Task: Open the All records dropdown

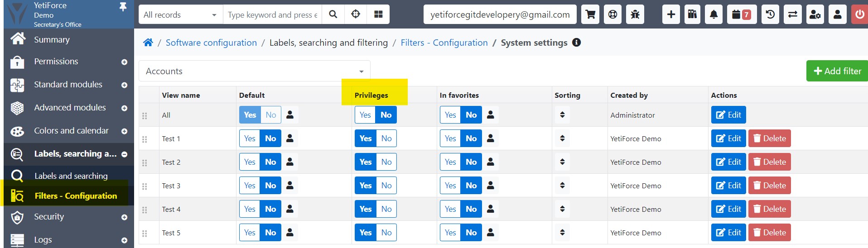Action: coord(180,14)
